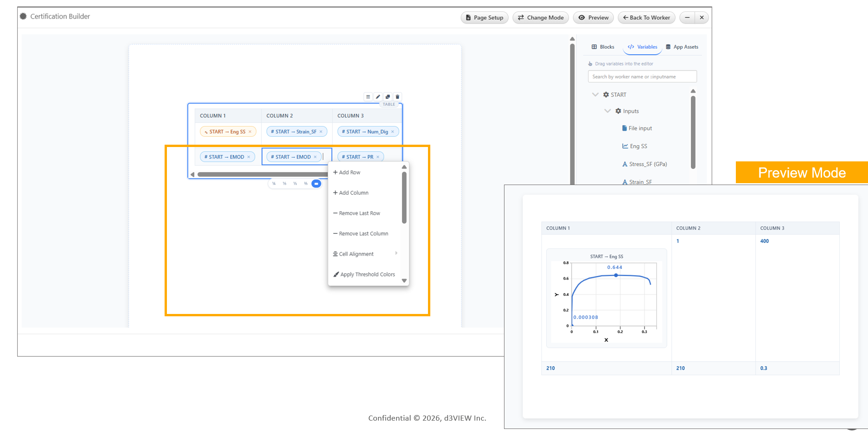Click the variable search input field
The width and height of the screenshot is (868, 435).
(x=642, y=77)
